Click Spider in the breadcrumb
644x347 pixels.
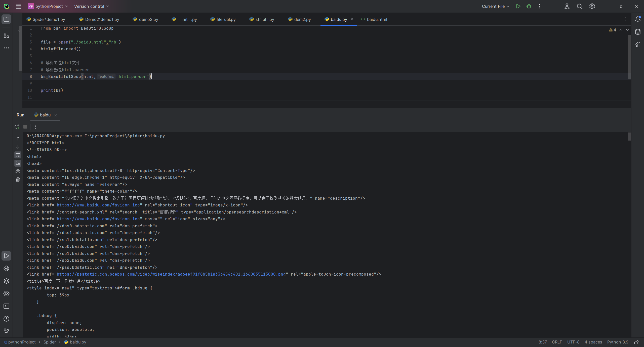(x=50, y=342)
